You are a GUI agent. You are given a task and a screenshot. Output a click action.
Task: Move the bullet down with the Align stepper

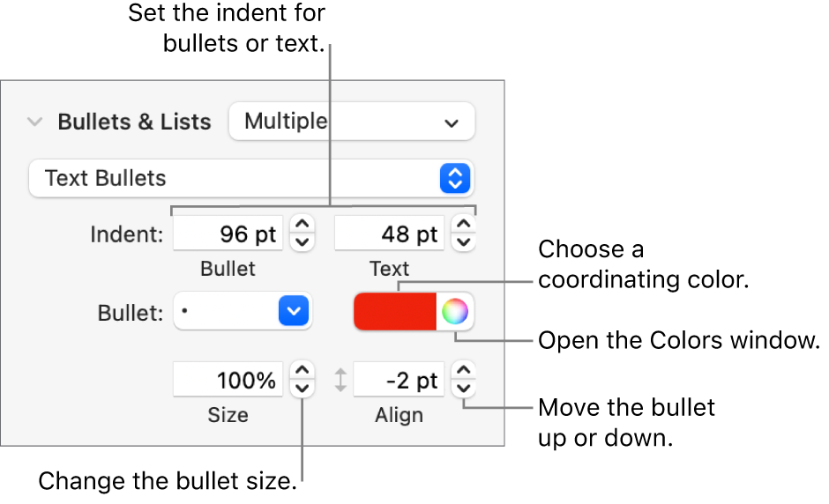click(x=464, y=389)
